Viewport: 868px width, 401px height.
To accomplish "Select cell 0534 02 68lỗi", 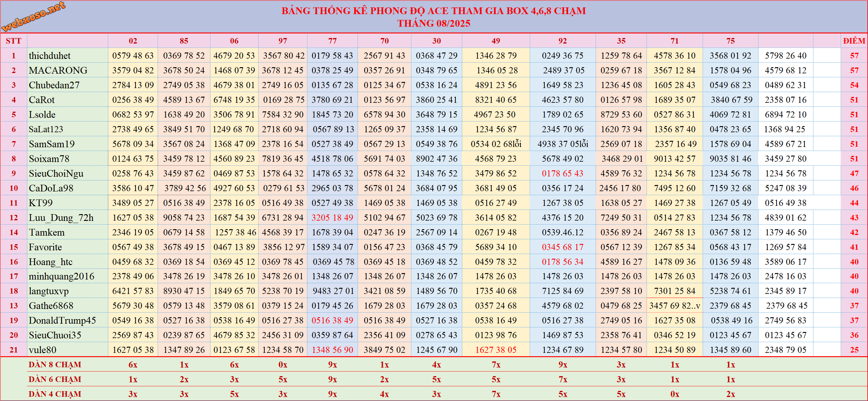I will [x=496, y=144].
